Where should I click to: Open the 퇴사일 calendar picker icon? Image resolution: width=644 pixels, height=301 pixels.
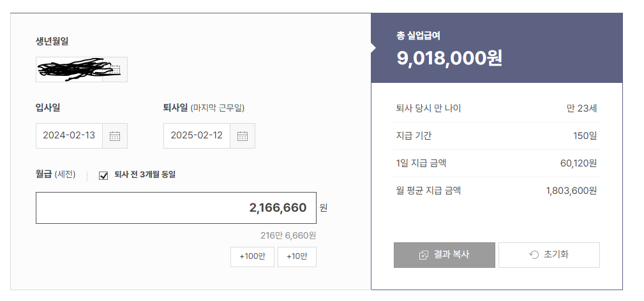pos(243,136)
